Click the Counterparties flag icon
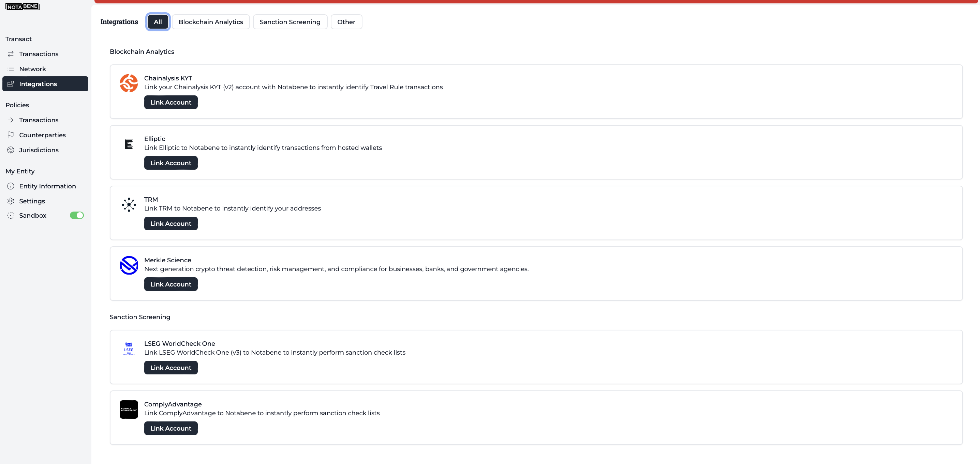The image size is (980, 464). [x=11, y=135]
